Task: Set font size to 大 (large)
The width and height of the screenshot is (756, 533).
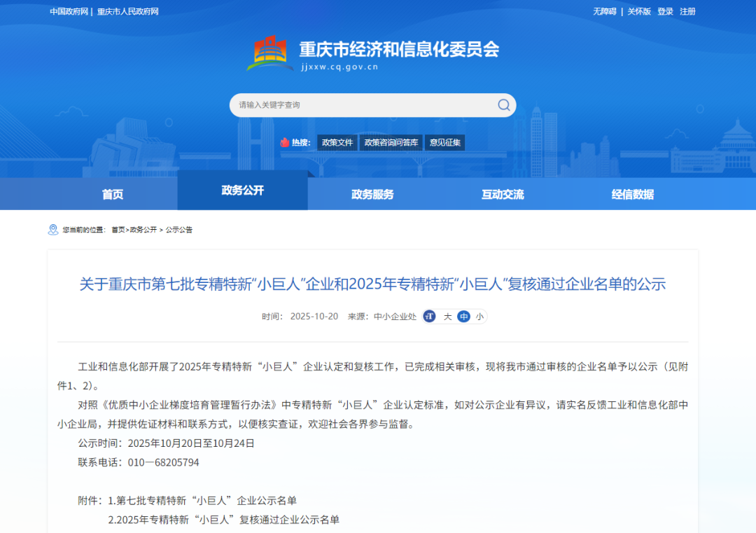Action: (447, 317)
